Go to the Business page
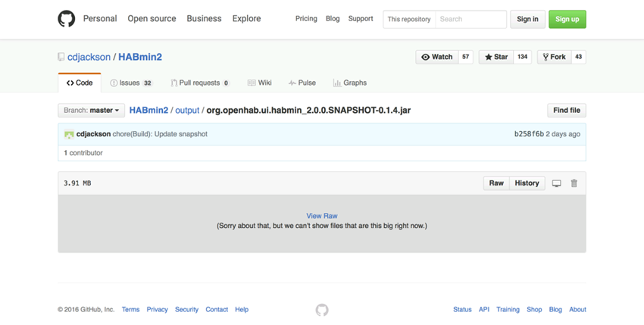The height and width of the screenshot is (325, 644). (204, 18)
